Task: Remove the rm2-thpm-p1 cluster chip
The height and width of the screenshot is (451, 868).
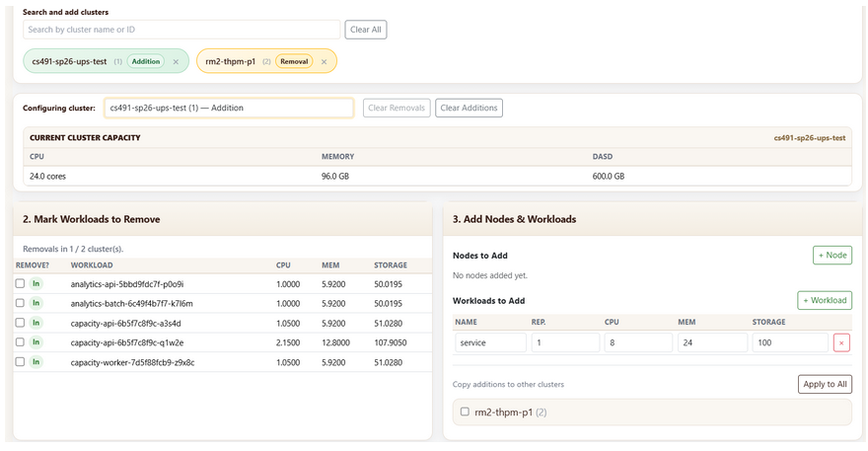Action: click(324, 62)
